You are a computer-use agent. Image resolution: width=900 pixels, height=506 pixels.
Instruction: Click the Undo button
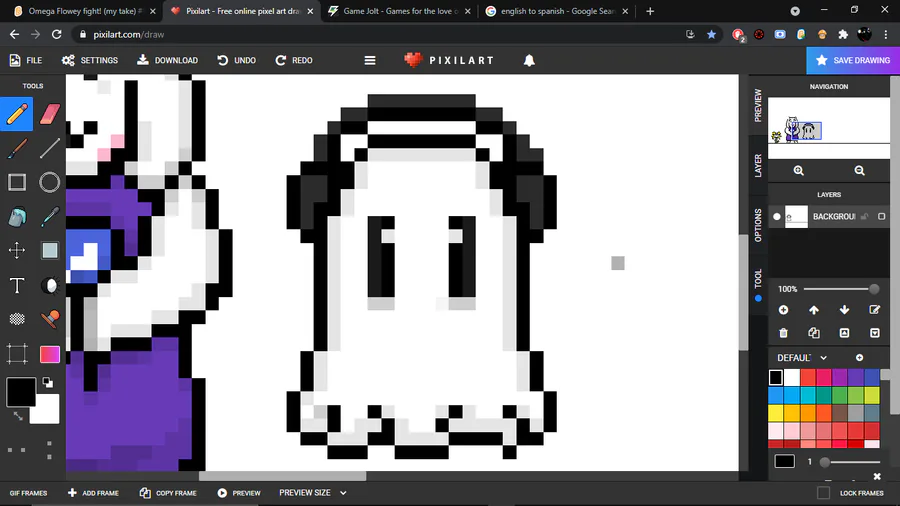pos(236,60)
